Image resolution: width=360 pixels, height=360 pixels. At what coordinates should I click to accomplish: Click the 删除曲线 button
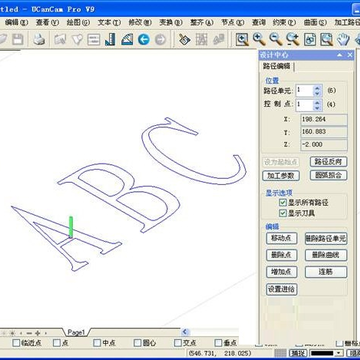(x=326, y=255)
